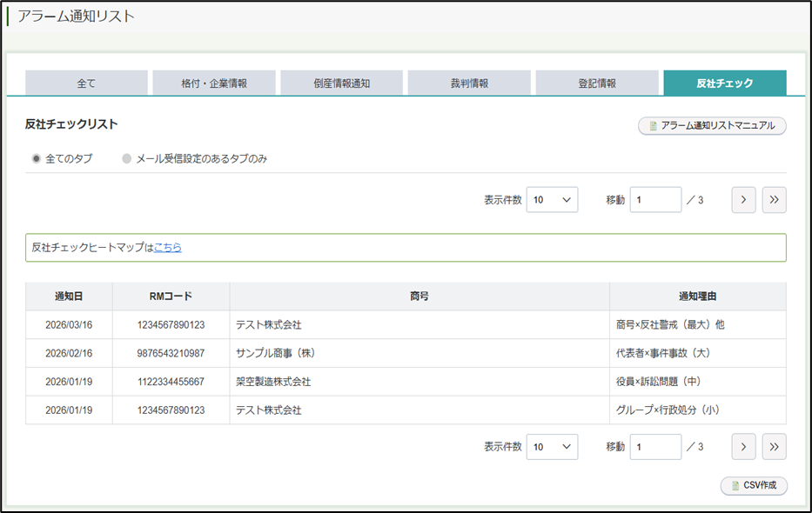The height and width of the screenshot is (513, 812).
Task: Select the 全てのタブ radio option
Action: [x=37, y=159]
